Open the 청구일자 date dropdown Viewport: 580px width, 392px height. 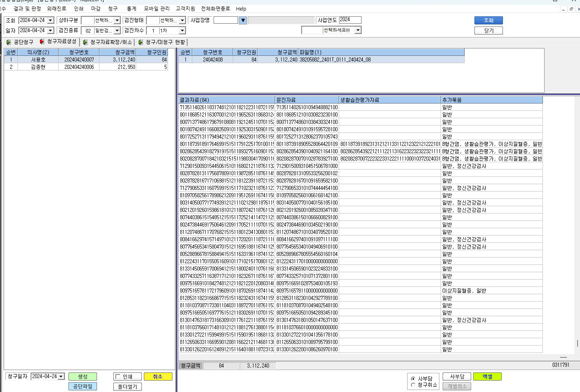61,377
